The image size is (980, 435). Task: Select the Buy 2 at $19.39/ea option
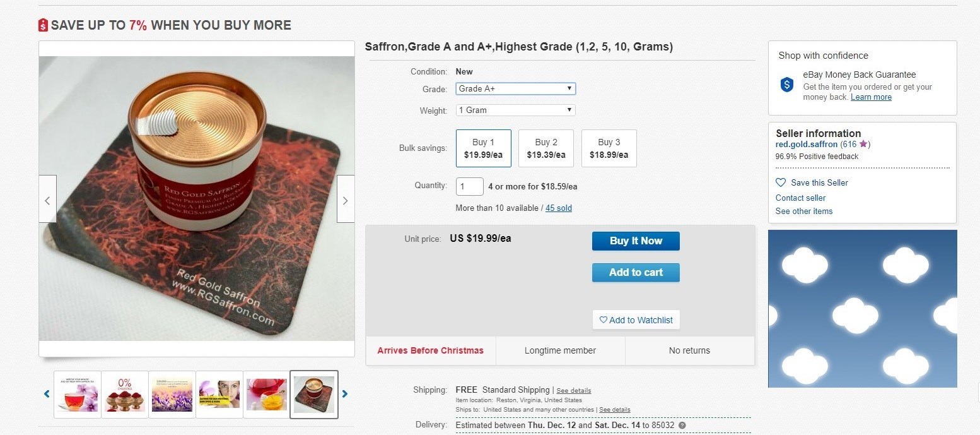pos(545,148)
